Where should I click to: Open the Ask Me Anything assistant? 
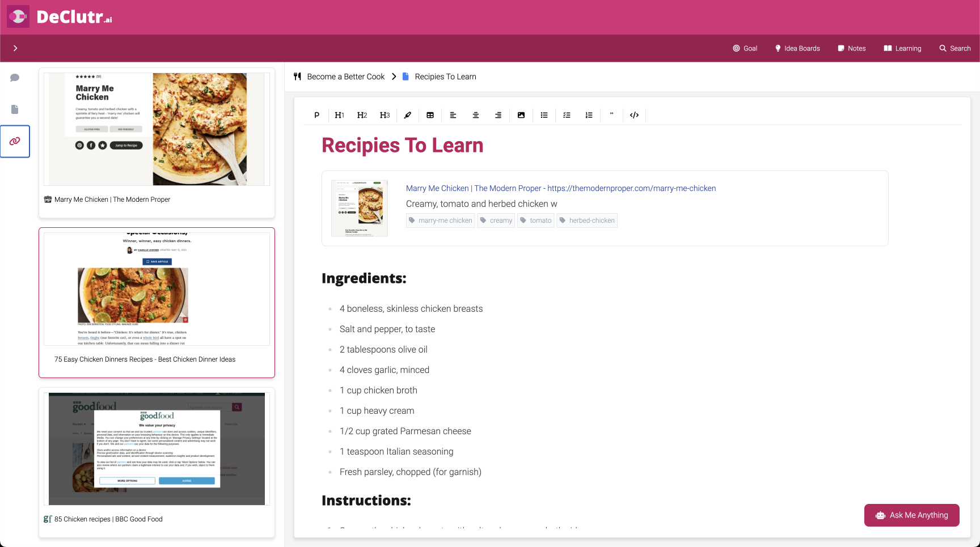pos(912,515)
